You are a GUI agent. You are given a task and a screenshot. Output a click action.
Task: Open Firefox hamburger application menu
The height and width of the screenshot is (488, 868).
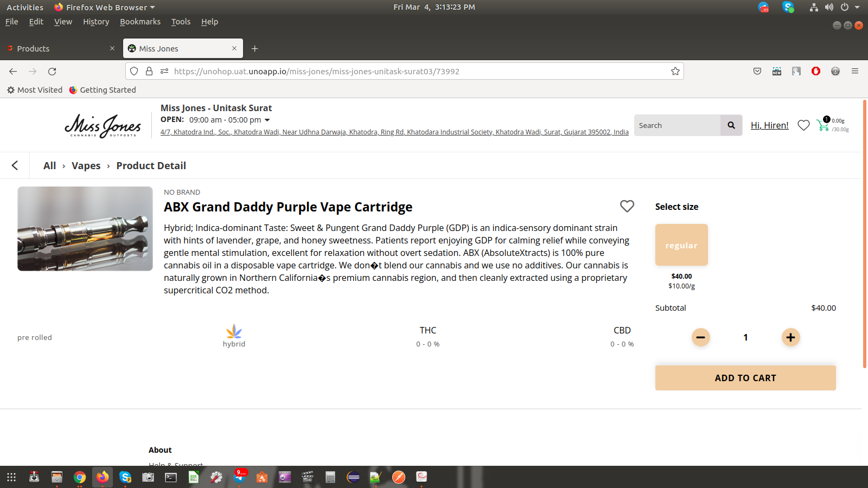tap(855, 72)
